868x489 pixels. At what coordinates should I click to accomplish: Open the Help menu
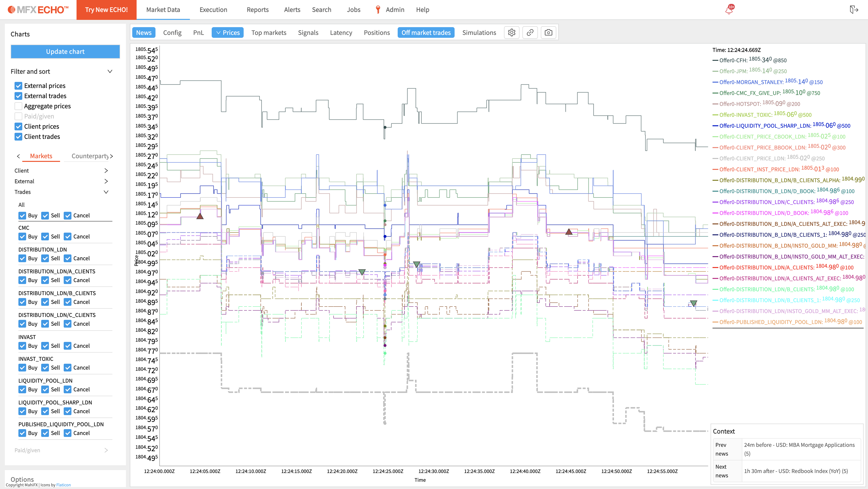click(422, 10)
